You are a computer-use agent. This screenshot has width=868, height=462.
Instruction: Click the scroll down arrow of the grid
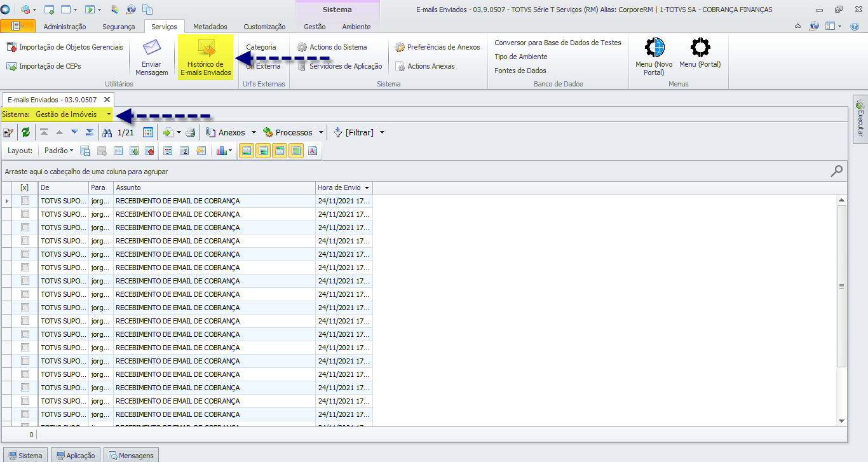[842, 421]
